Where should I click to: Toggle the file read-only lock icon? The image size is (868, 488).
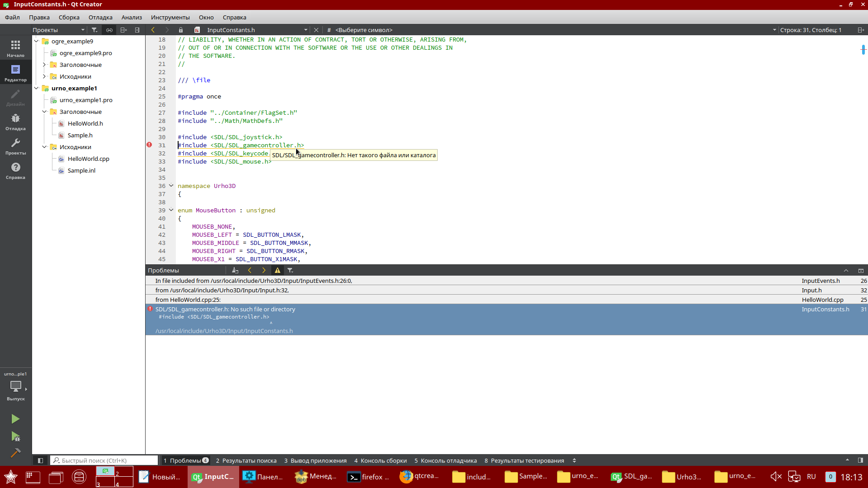coord(181,30)
